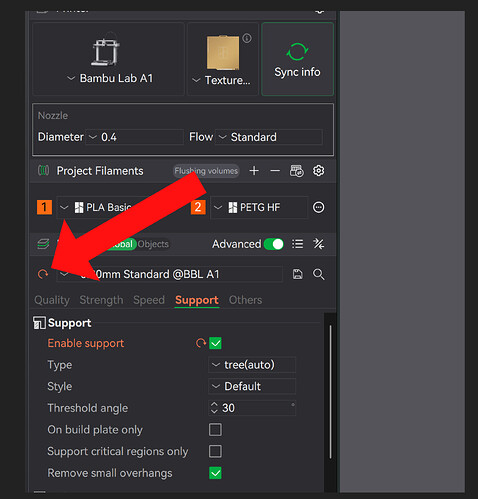Image resolution: width=478 pixels, height=499 pixels.
Task: Switch to the Others tab
Action: [x=245, y=300]
